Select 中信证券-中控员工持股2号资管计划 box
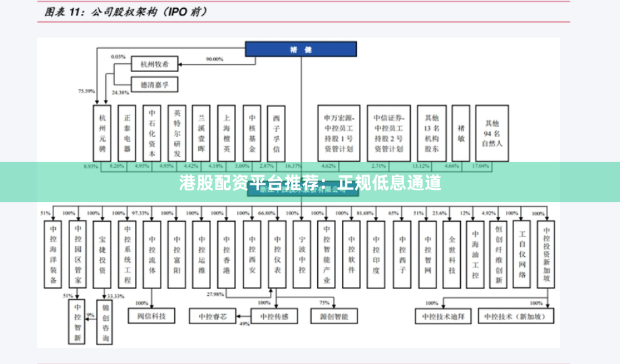 click(x=389, y=133)
